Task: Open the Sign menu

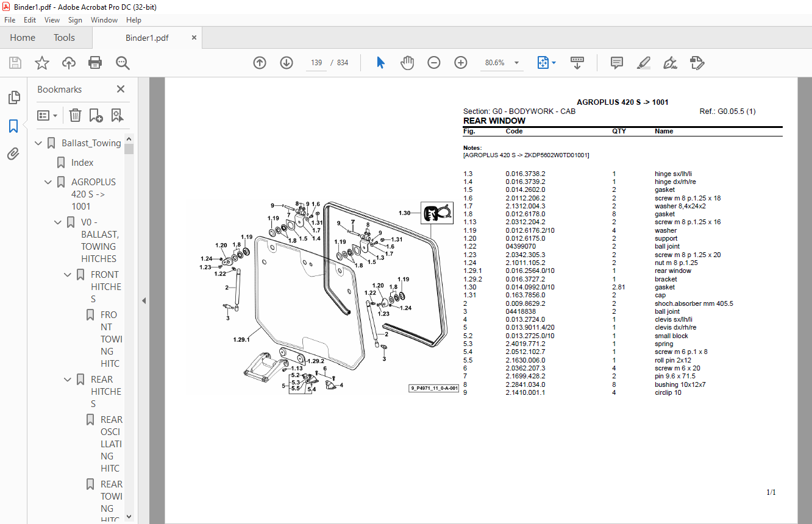Action: click(x=75, y=20)
